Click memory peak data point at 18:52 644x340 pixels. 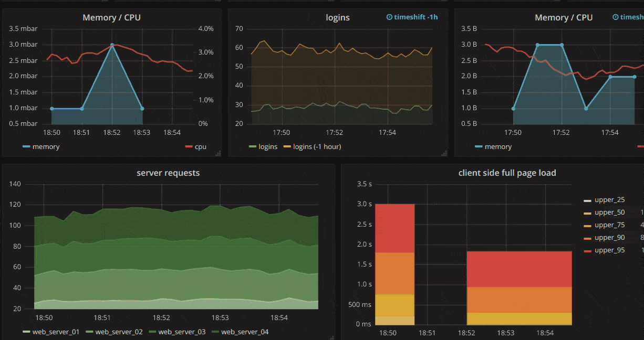tap(112, 45)
